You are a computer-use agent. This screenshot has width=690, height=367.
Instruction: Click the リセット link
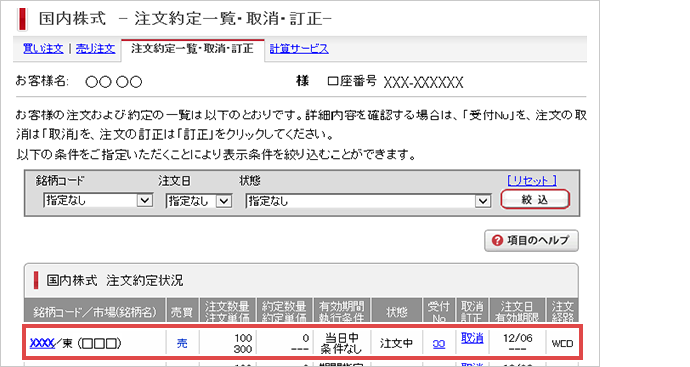point(532,180)
